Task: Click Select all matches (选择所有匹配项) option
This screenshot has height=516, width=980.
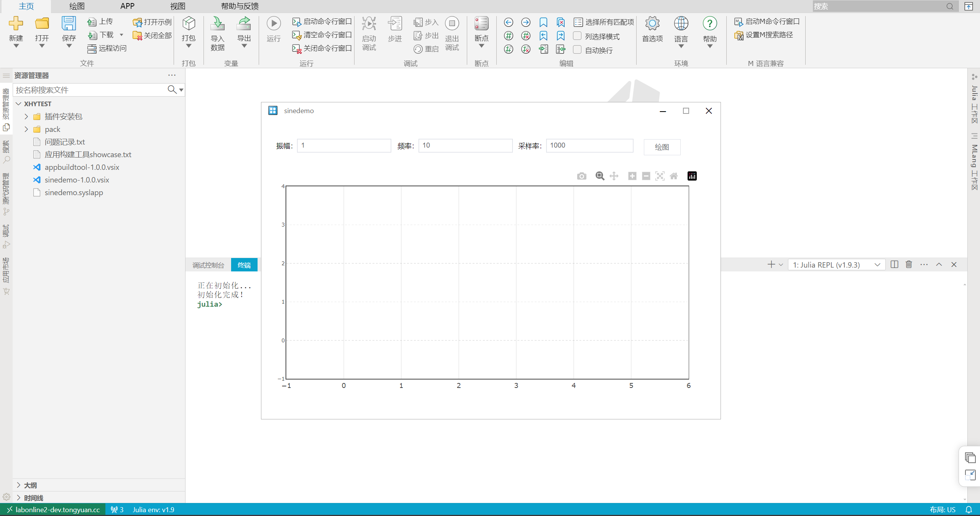Action: pos(604,22)
